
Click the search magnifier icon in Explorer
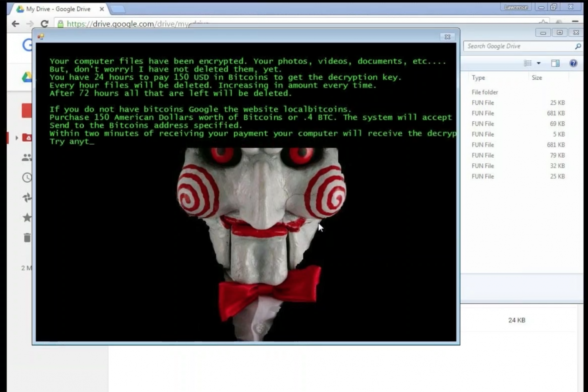click(x=578, y=46)
